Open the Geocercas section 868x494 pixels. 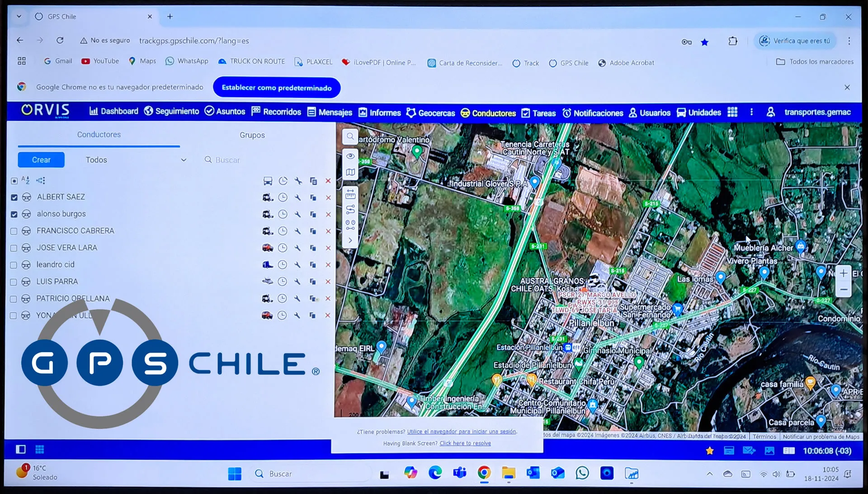[430, 113]
